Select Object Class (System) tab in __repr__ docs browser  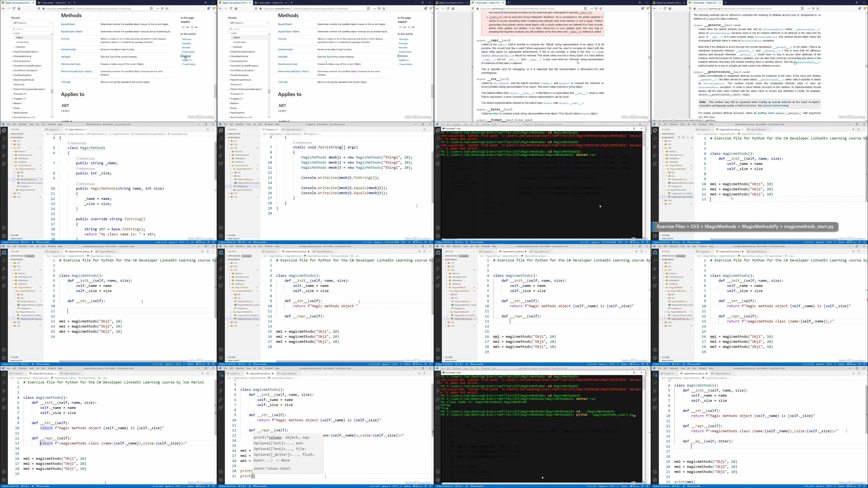(452, 3)
